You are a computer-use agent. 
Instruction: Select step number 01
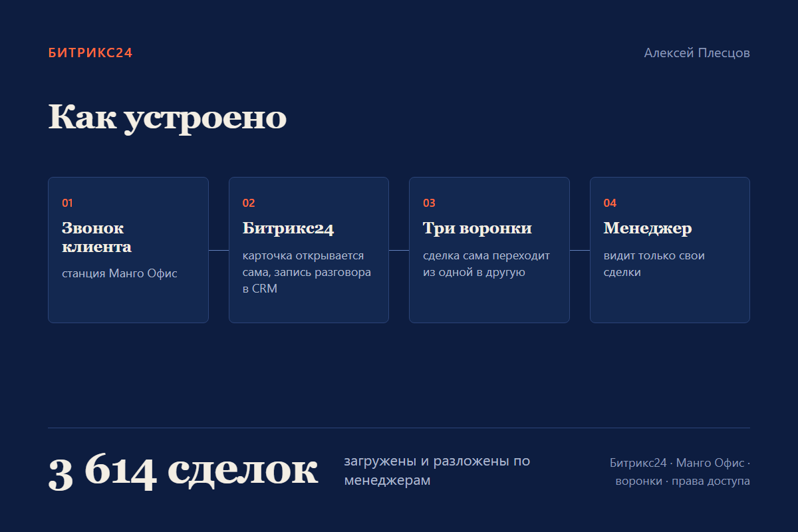click(x=67, y=203)
